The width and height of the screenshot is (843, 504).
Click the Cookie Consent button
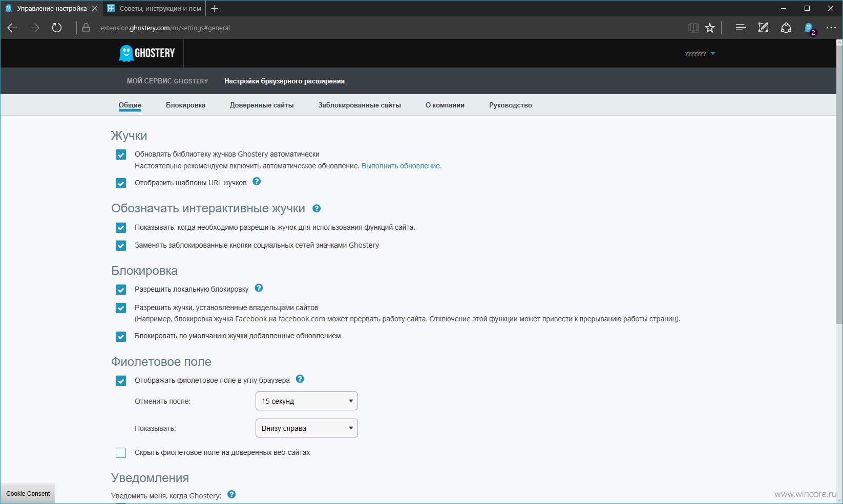(x=28, y=494)
